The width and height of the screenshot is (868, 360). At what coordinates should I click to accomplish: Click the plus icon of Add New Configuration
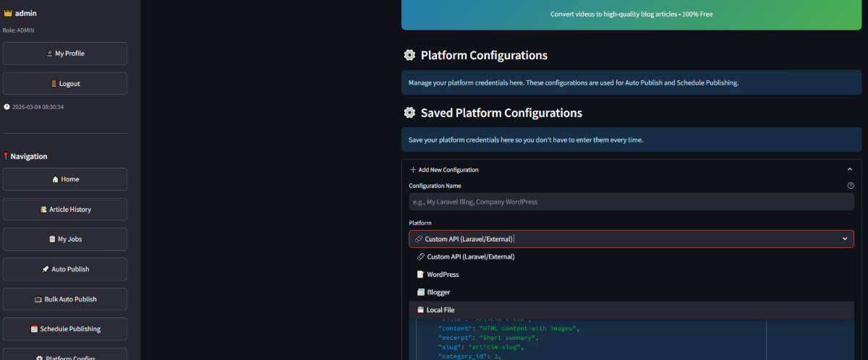pos(413,170)
